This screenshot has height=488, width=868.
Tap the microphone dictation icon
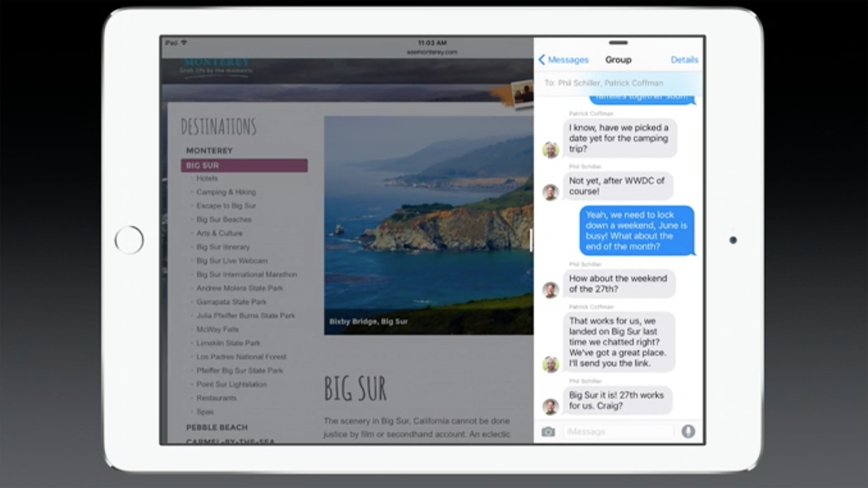(x=688, y=431)
